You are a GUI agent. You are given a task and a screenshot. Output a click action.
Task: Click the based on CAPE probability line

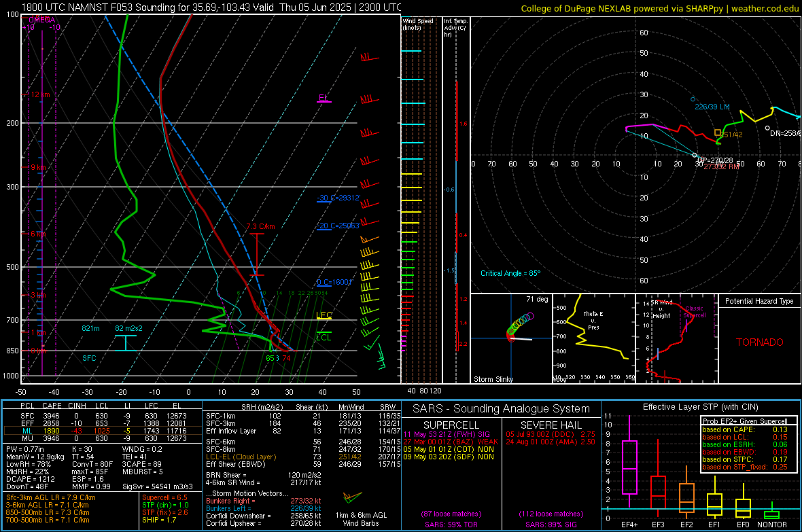(x=745, y=429)
